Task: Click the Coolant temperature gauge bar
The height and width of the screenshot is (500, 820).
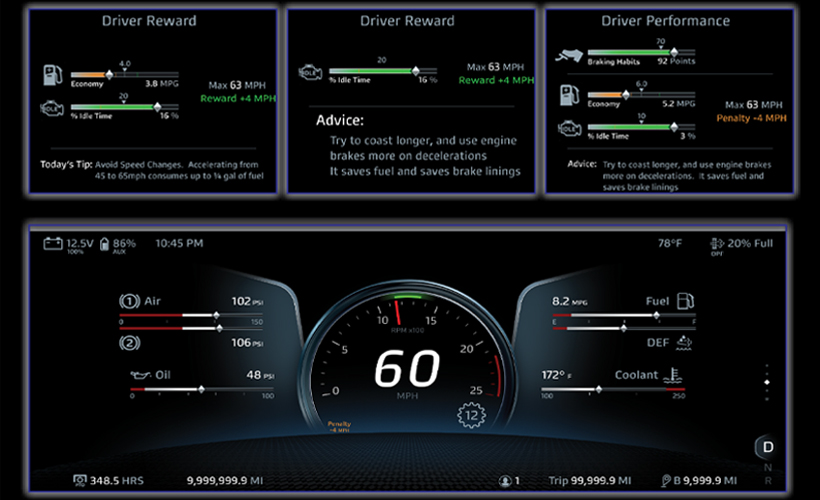Action: 613,389
